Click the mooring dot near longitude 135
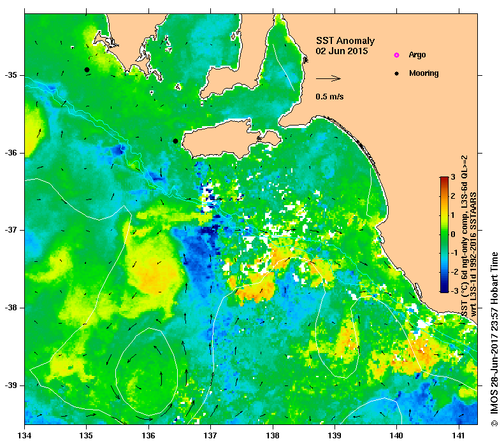 click(x=87, y=69)
